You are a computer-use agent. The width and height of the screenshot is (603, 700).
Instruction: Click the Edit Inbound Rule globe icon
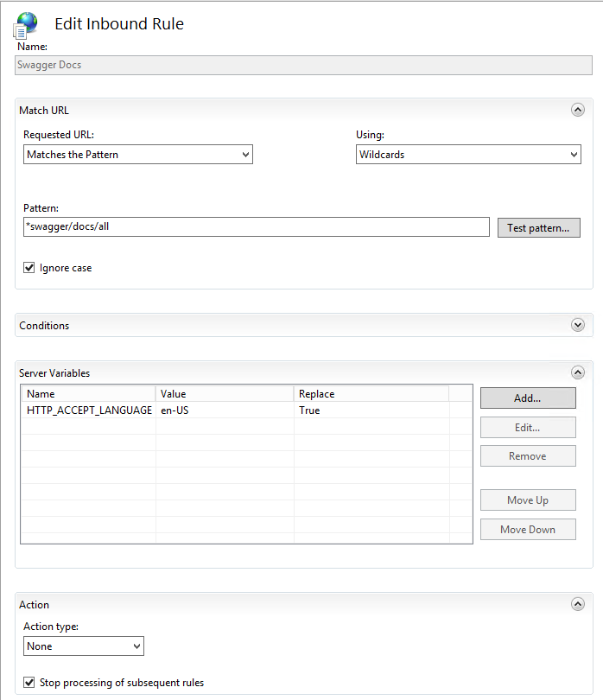(x=26, y=24)
